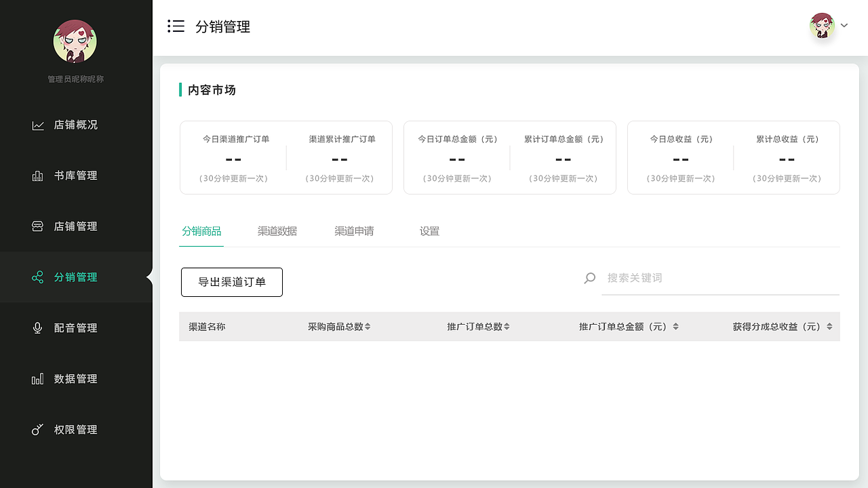Open 书库管理 in the sidebar
The height and width of the screenshot is (488, 868).
(x=76, y=176)
